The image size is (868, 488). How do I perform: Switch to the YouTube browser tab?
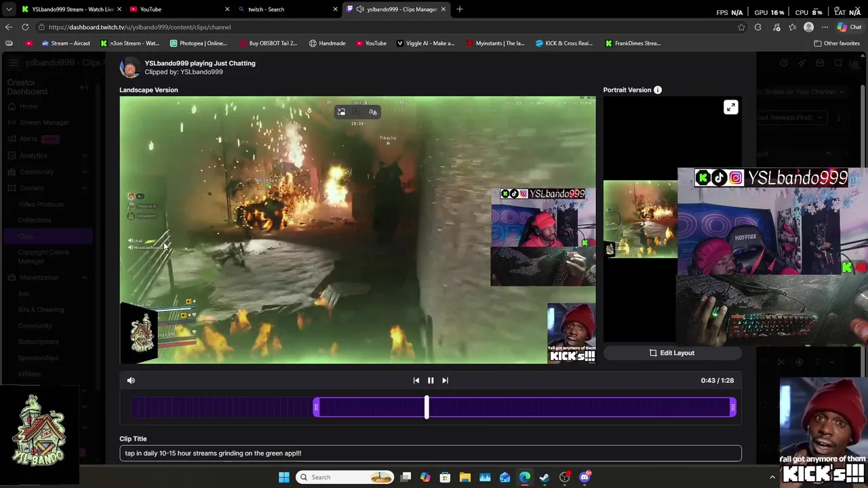179,9
